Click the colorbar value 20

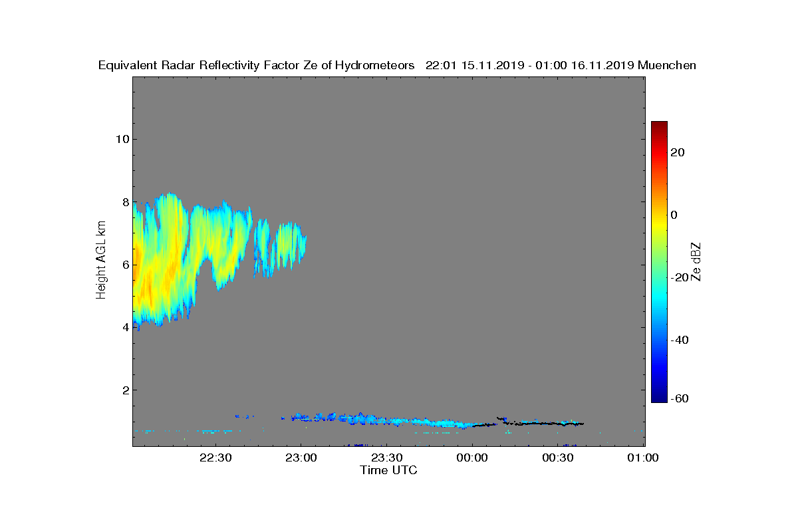tap(678, 152)
